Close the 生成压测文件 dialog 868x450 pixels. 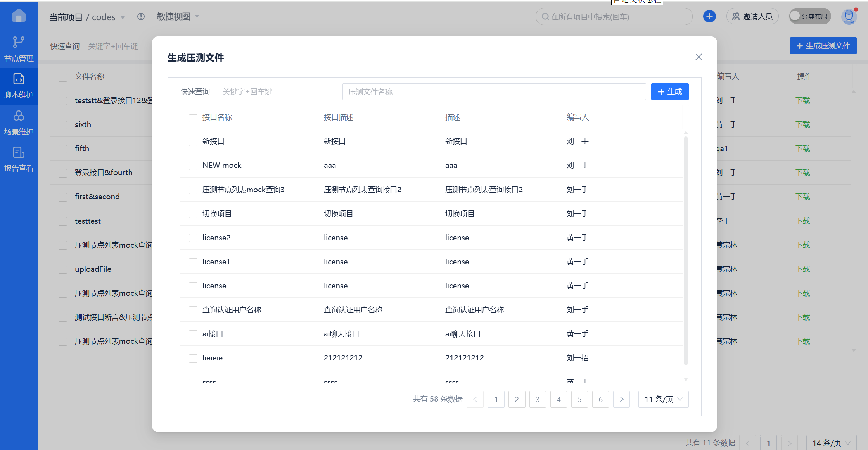(x=699, y=57)
